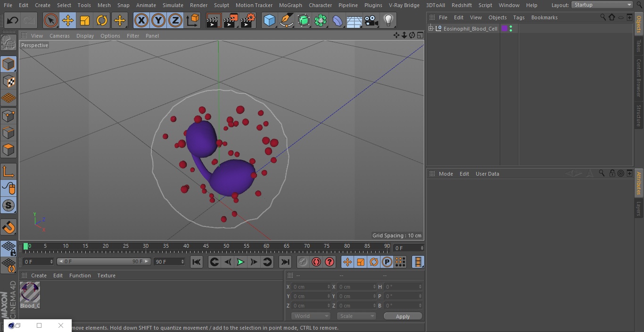Screen dimensions: 644x332
Task: Step to the previous frame
Action: click(228, 262)
